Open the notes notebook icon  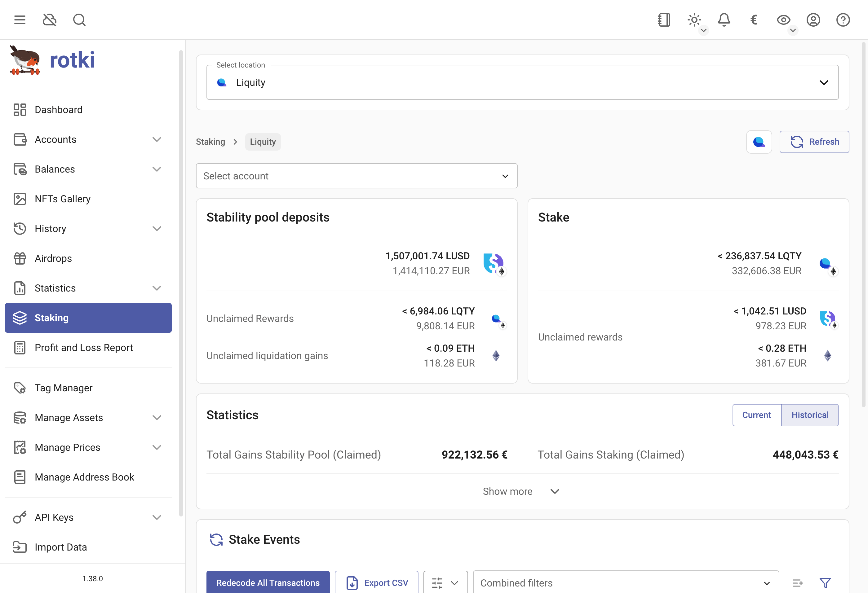click(x=664, y=20)
